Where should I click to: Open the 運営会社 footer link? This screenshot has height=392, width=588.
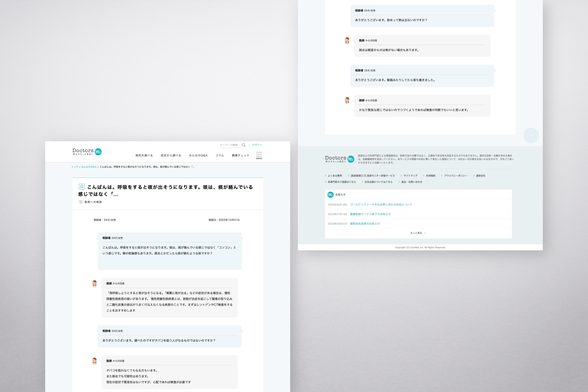coord(480,176)
